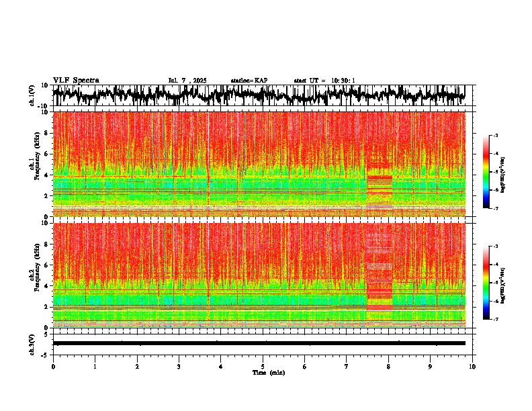This screenshot has width=532, height=411.
Task: Click time axis tick label "9"
Action: (x=430, y=367)
